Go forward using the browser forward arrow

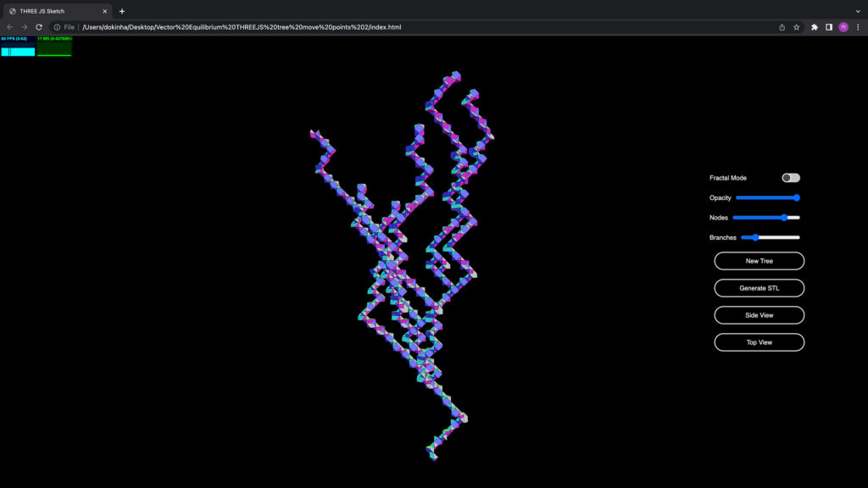23,26
